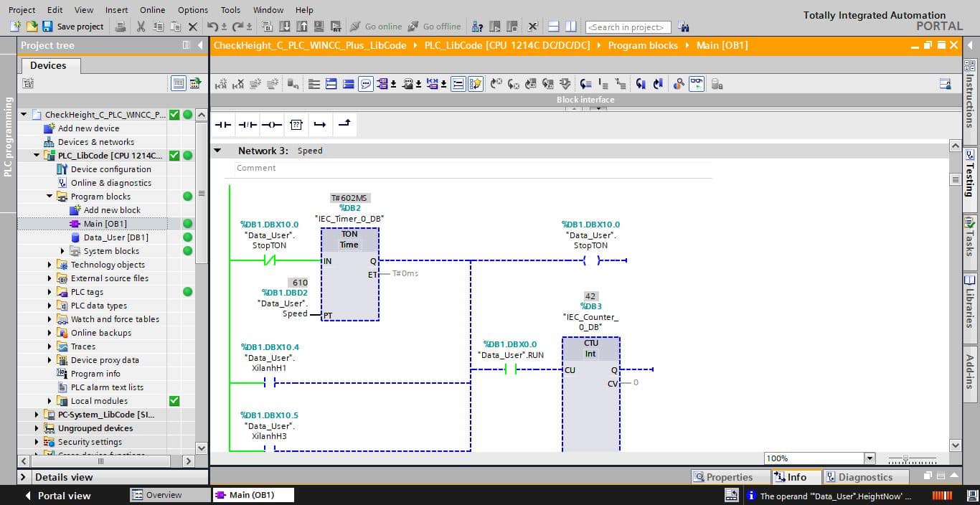The height and width of the screenshot is (505, 980).
Task: Select Device configuration in the tree
Action: pyautogui.click(x=110, y=169)
